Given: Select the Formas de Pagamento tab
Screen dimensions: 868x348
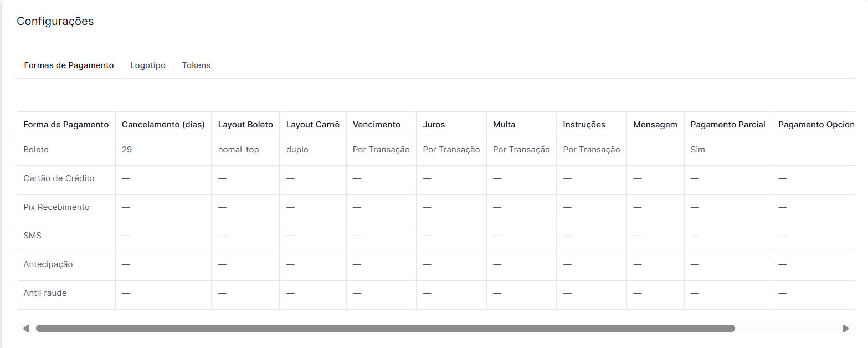Looking at the screenshot, I should [x=69, y=65].
